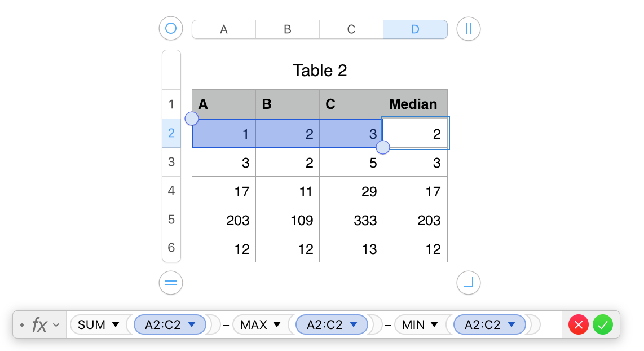Select row 4 header
644x351 pixels.
[171, 191]
